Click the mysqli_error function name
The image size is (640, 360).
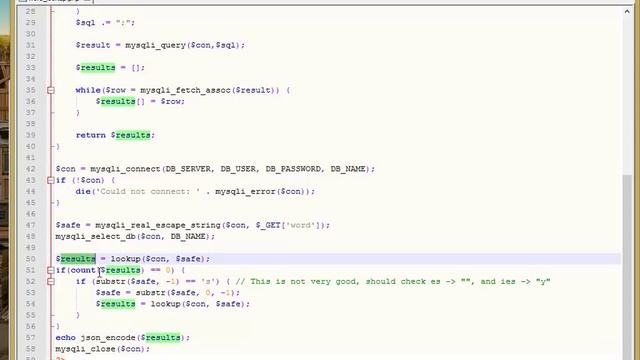(x=246, y=191)
